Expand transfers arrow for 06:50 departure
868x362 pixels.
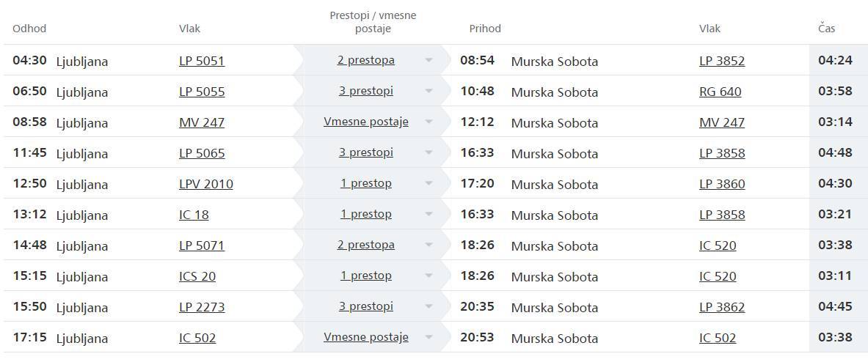pyautogui.click(x=428, y=92)
